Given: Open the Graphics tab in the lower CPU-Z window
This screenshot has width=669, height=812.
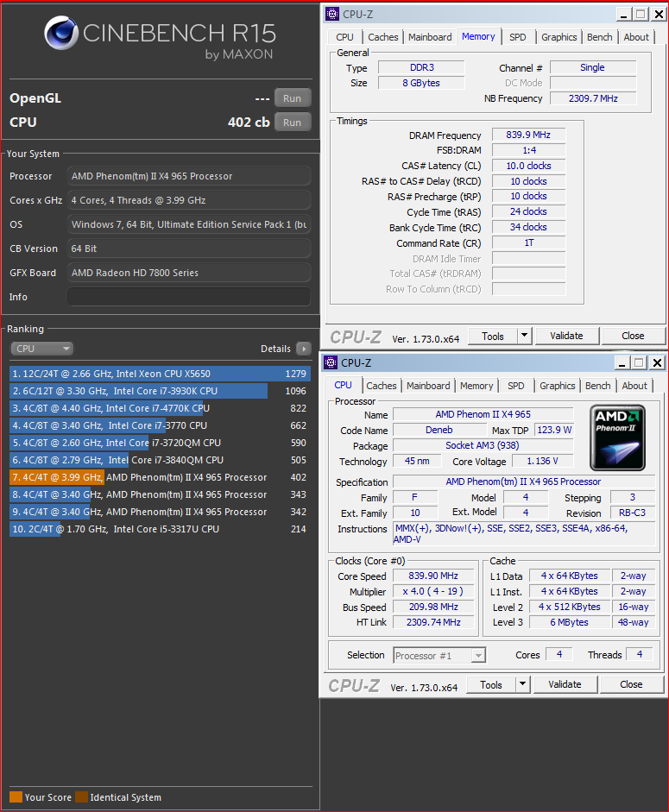Looking at the screenshot, I should [x=557, y=386].
